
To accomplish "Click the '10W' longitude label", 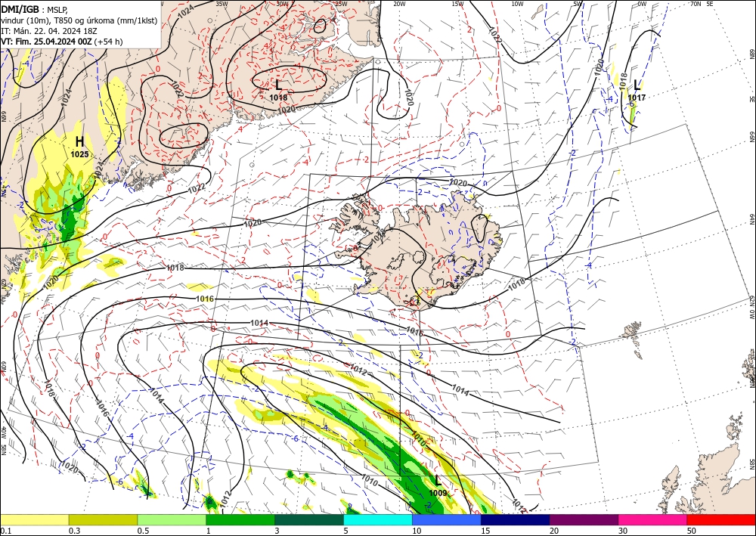I will (517, 3).
